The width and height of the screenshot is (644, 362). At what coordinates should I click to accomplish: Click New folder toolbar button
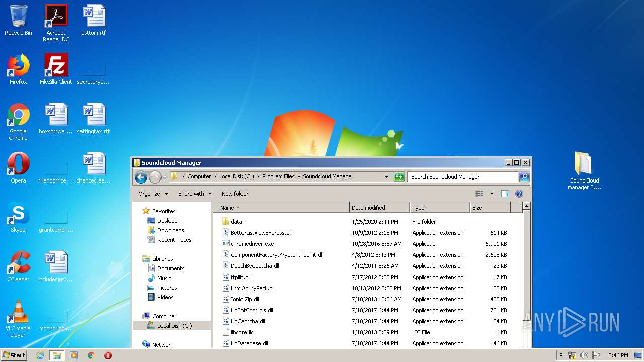pos(235,194)
